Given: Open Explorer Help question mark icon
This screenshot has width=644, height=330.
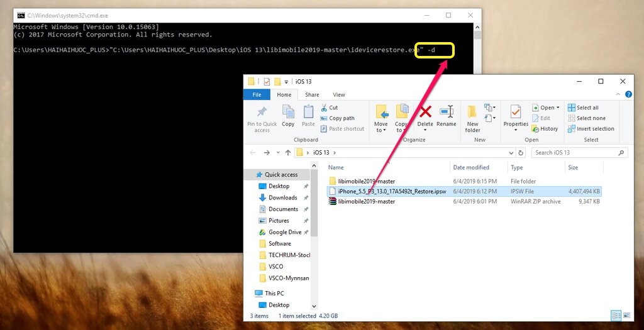Looking at the screenshot, I should click(628, 94).
